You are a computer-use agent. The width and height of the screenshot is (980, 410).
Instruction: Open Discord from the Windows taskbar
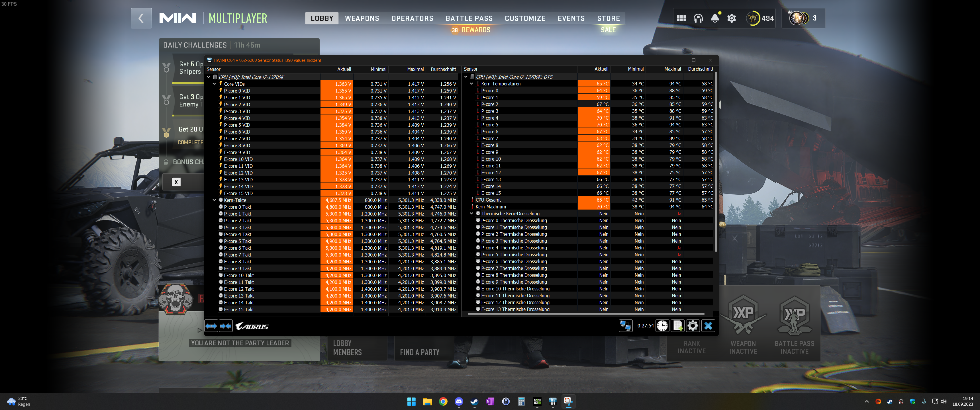pos(459,402)
